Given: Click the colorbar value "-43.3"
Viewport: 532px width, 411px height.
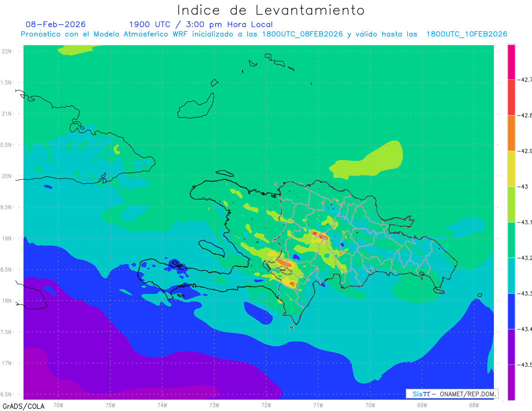Looking at the screenshot, I should [x=525, y=293].
